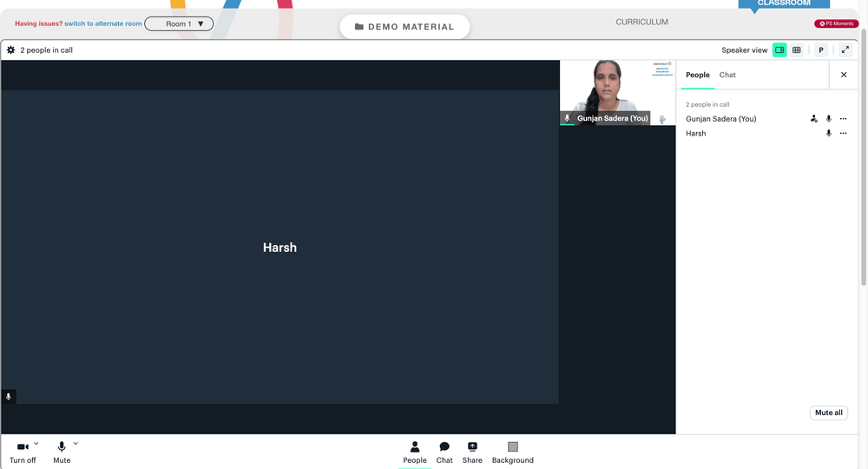
Task: Open the Room 1 dropdown
Action: [x=179, y=23]
